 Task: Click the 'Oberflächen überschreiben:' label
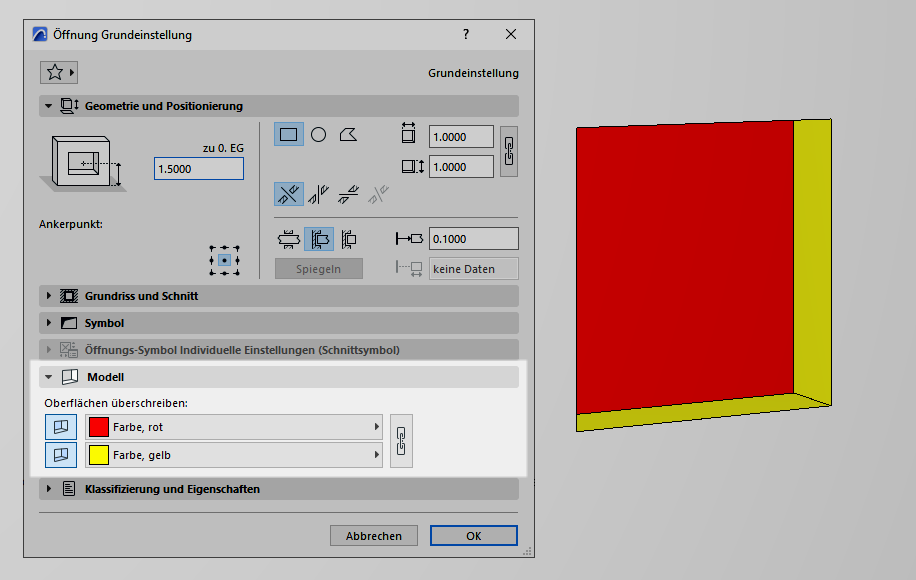pyautogui.click(x=116, y=403)
